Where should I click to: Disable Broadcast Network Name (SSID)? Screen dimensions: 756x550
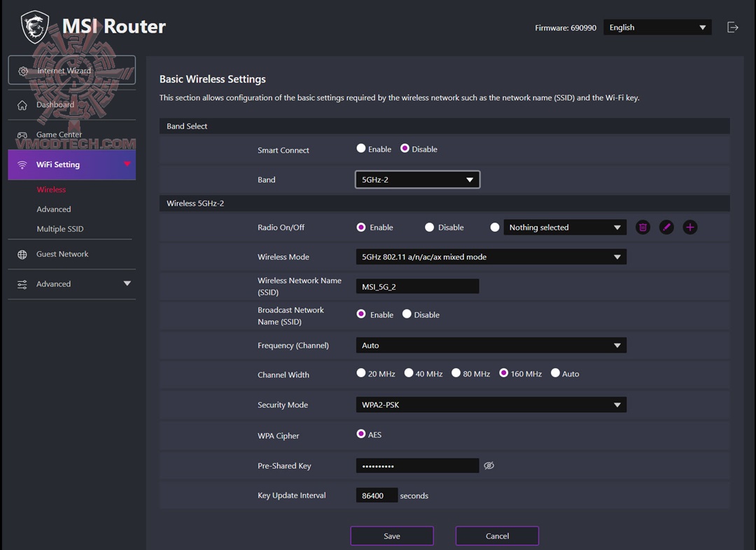pyautogui.click(x=407, y=313)
